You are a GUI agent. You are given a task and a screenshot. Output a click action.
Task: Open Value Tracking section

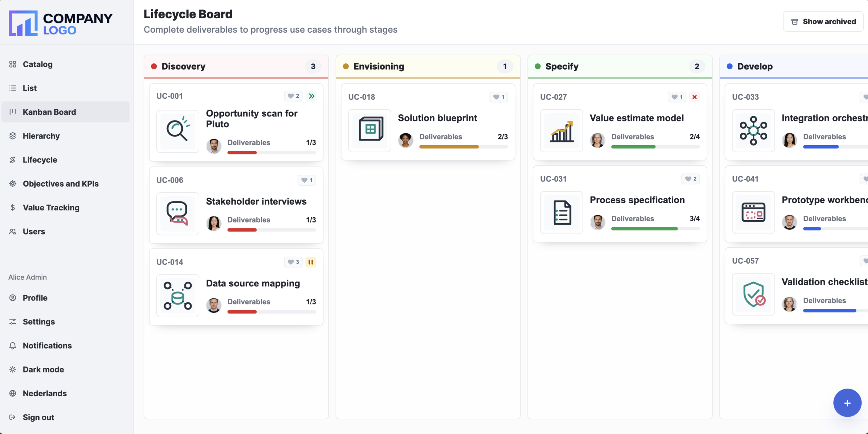(65, 207)
